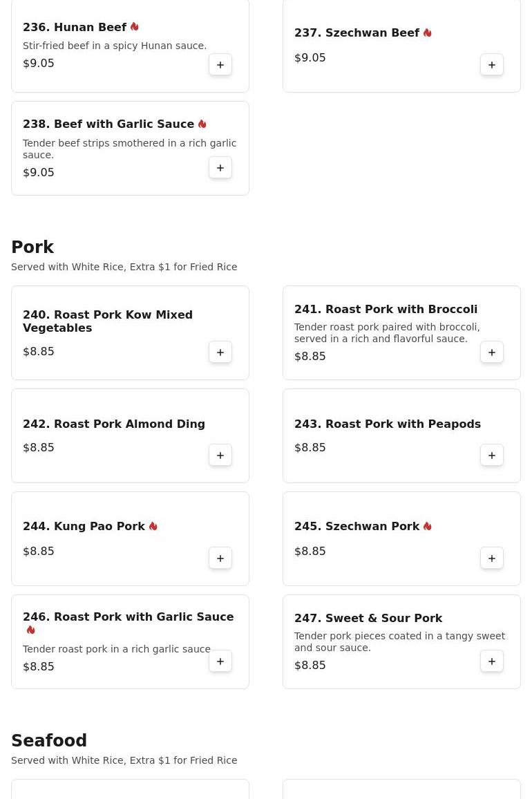Click the spicy icon beside Kung Pao Pork
This screenshot has width=532, height=799.
[153, 527]
